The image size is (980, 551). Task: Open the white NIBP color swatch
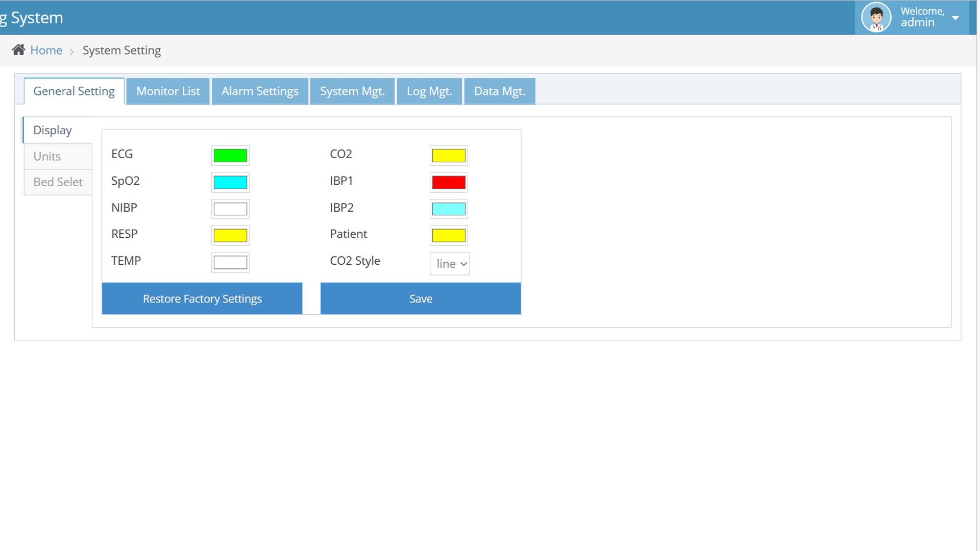point(230,209)
